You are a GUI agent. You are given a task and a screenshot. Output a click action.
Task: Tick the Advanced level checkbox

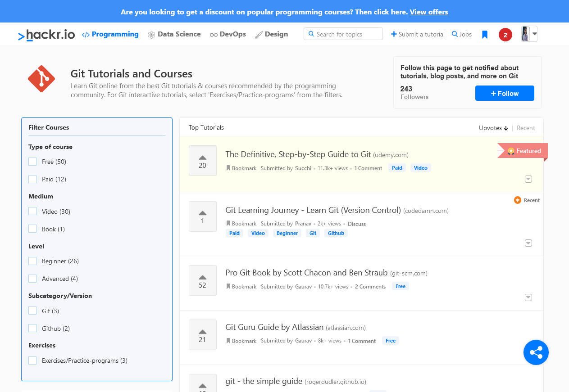point(32,279)
